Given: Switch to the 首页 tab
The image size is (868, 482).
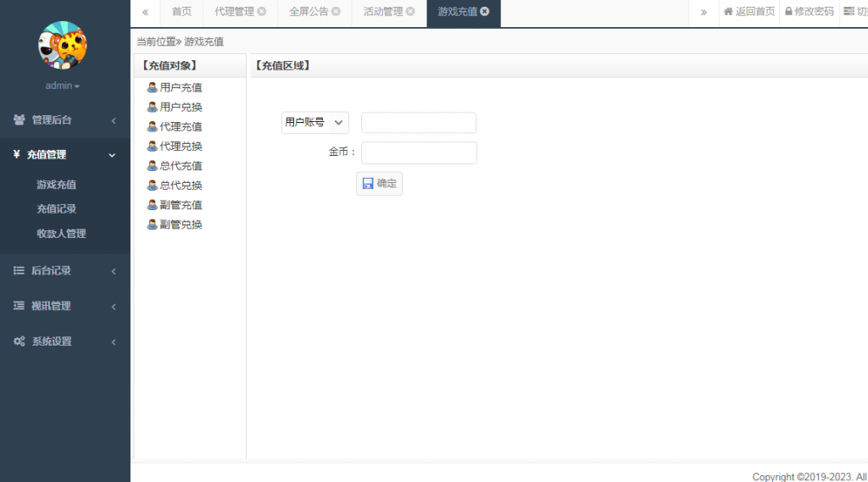Looking at the screenshot, I should [181, 12].
